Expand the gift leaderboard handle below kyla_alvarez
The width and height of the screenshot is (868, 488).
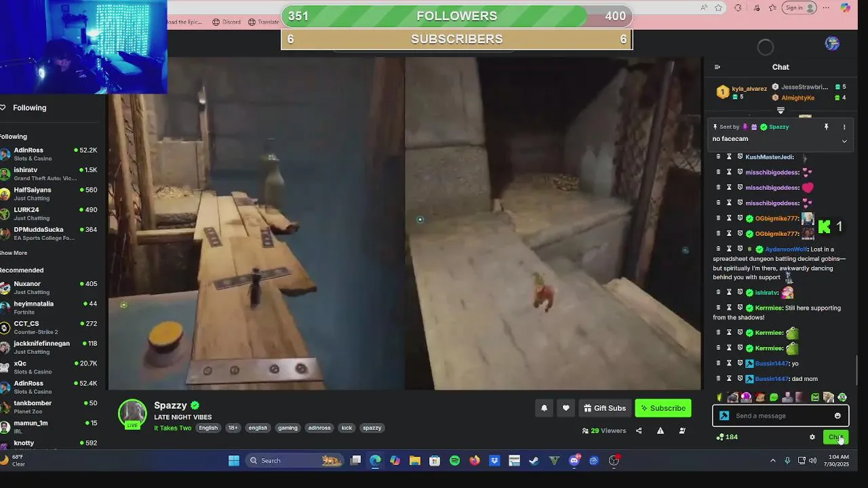tap(781, 110)
